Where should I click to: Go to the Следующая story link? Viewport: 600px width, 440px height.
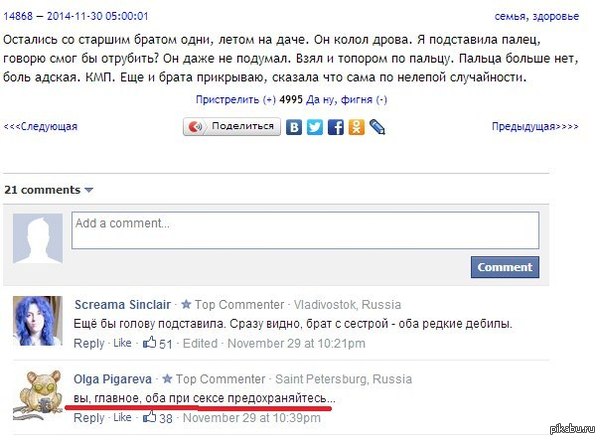pyautogui.click(x=41, y=127)
